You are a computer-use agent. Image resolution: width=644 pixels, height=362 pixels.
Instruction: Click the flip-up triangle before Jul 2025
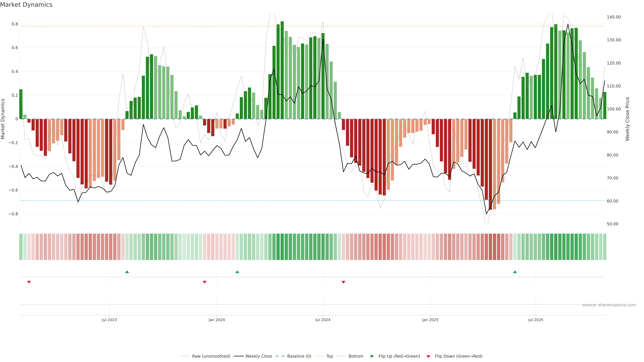click(x=515, y=272)
